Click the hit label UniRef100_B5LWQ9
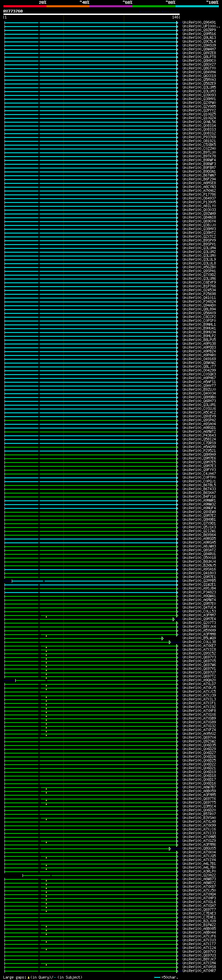The height and width of the screenshot is (980, 222). pos(199,638)
